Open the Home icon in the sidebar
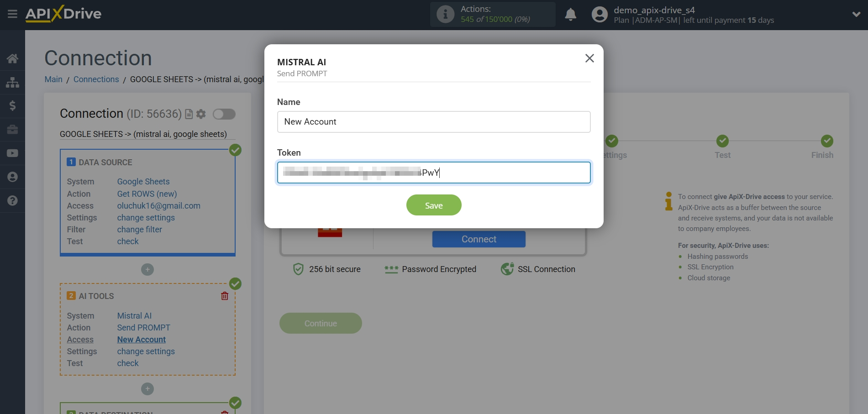Image resolution: width=868 pixels, height=414 pixels. (x=12, y=58)
